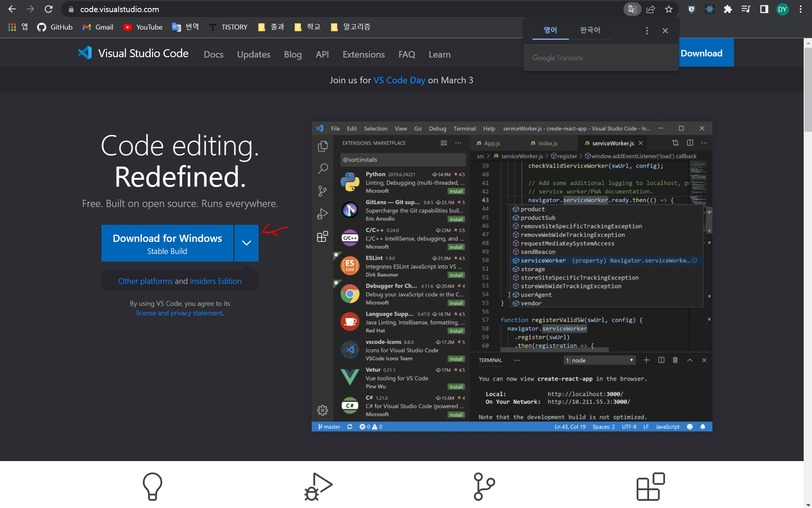812x508 pixels.
Task: Click the Visual Studio Code logo
Action: click(85, 53)
